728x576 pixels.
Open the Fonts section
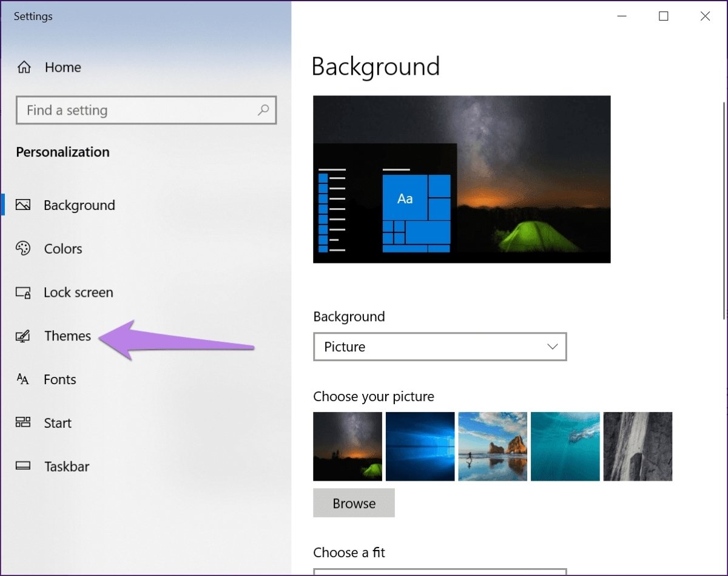coord(60,379)
